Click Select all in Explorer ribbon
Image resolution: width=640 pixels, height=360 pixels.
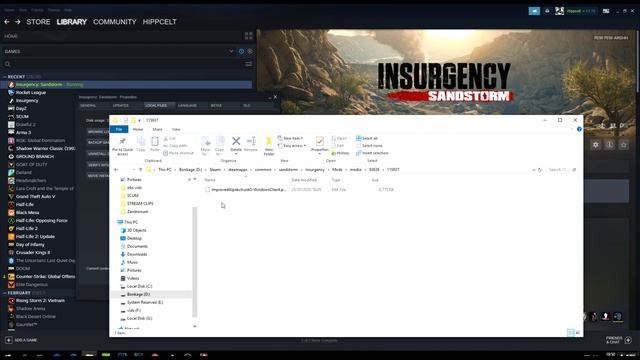[x=367, y=138]
